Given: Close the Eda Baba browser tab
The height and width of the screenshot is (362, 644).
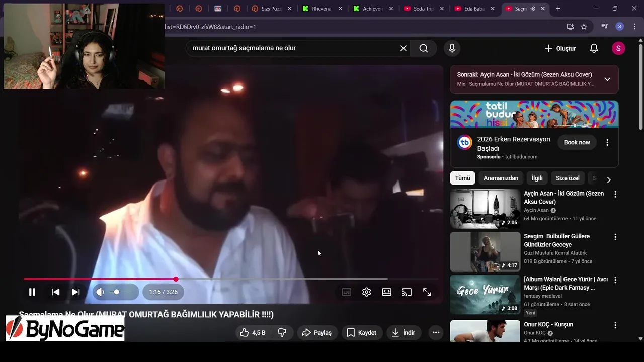Looking at the screenshot, I should 493,9.
